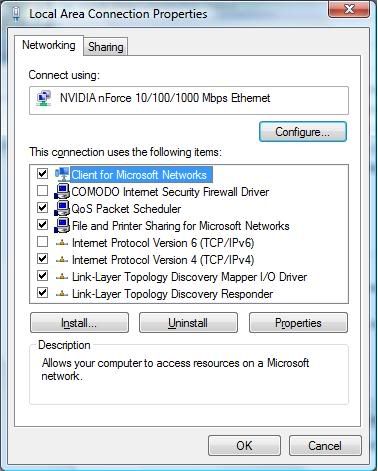Select Link-Layer Topology Discovery Mapper I/O Driver text

(189, 277)
